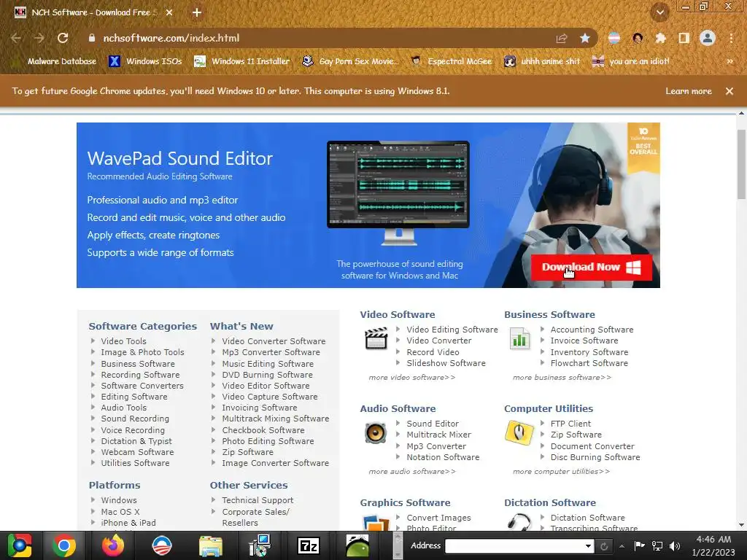The image size is (747, 560).
Task: Follow the 'more video software>>' link
Action: [412, 377]
